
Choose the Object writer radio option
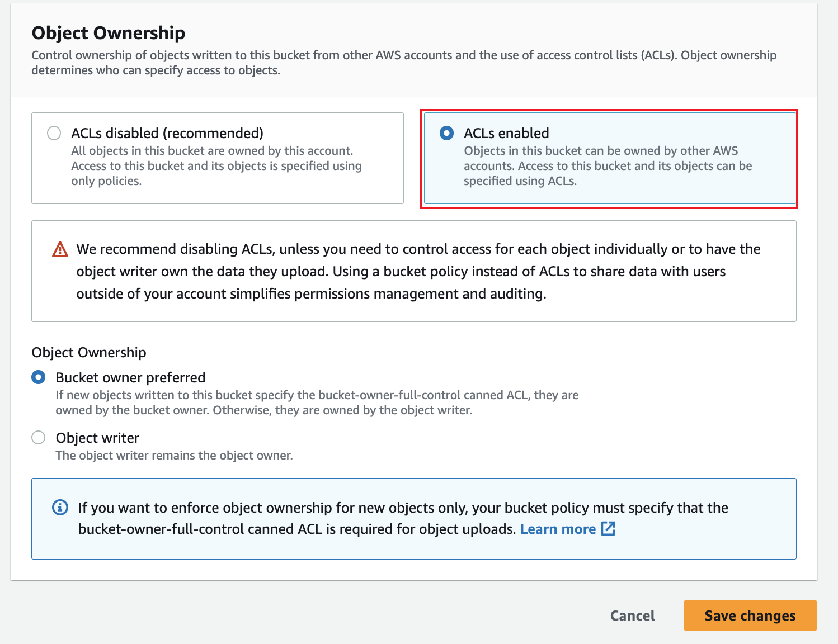[39, 437]
